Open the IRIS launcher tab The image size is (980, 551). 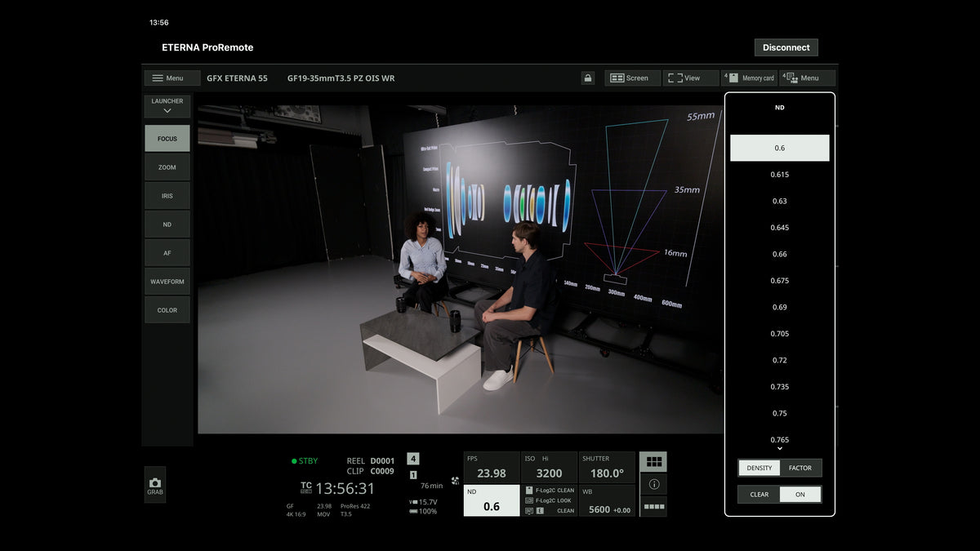click(x=167, y=196)
